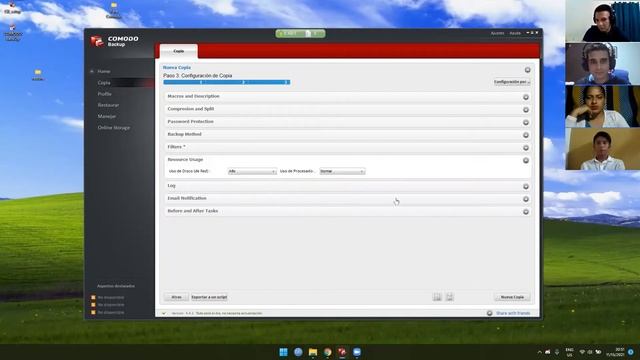Click the Ajustes menu in the title bar
This screenshot has height=360, width=640.
click(497, 33)
